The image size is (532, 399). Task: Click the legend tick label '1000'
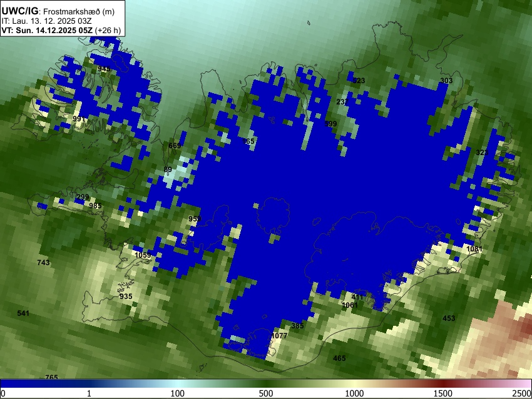[x=354, y=393]
